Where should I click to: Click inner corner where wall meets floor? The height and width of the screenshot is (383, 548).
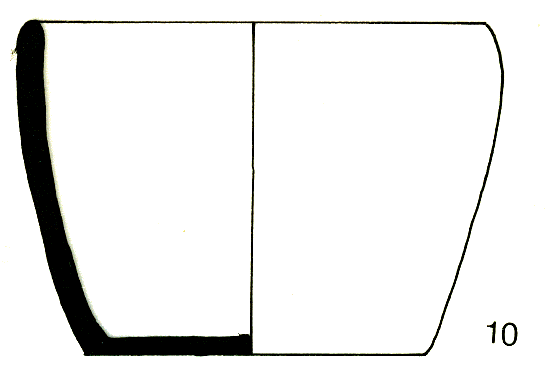pyautogui.click(x=109, y=335)
